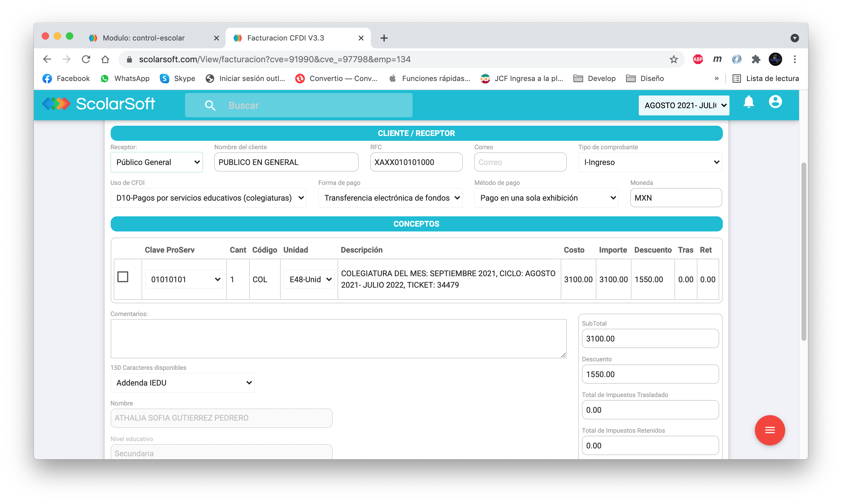Click the Buscar search field
Viewport: 842px width, 504px height.
pos(299,105)
